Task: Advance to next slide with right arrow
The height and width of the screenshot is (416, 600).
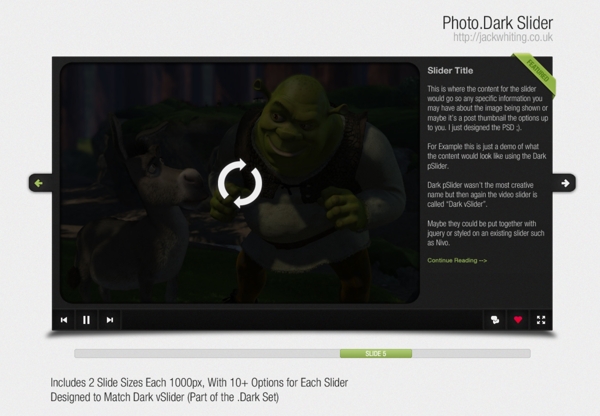Action: [564, 183]
